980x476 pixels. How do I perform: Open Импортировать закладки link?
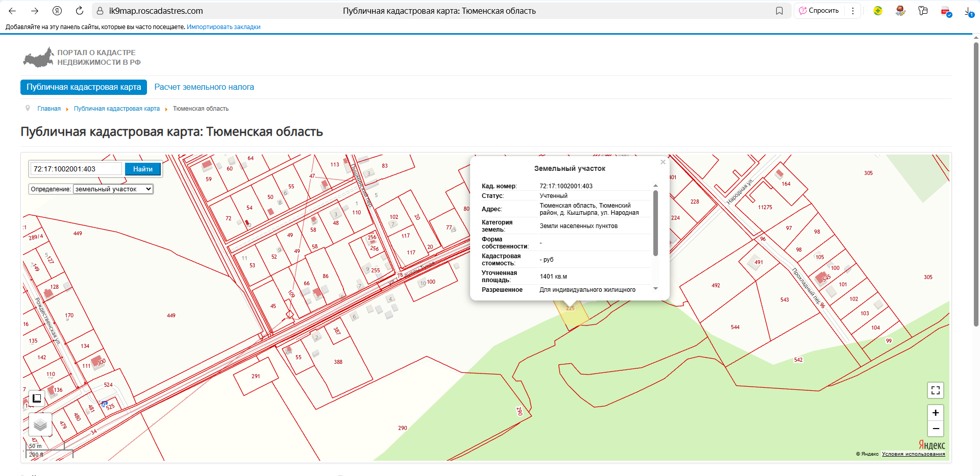[224, 27]
